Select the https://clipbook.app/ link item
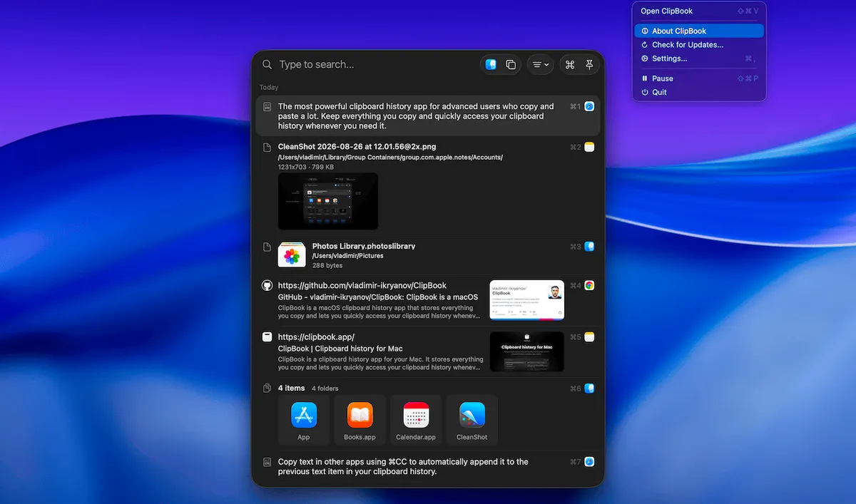856x504 pixels. tap(428, 351)
